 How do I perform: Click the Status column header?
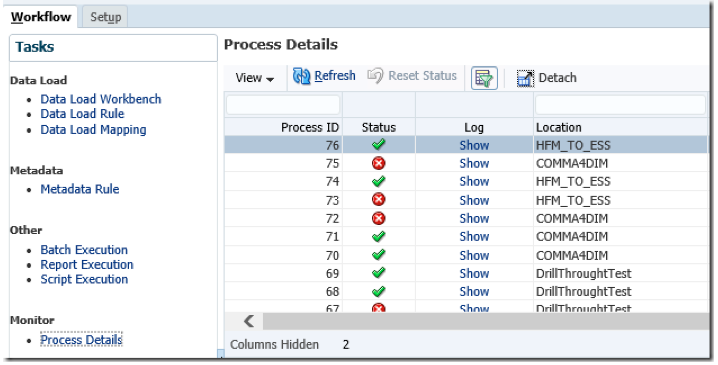379,127
